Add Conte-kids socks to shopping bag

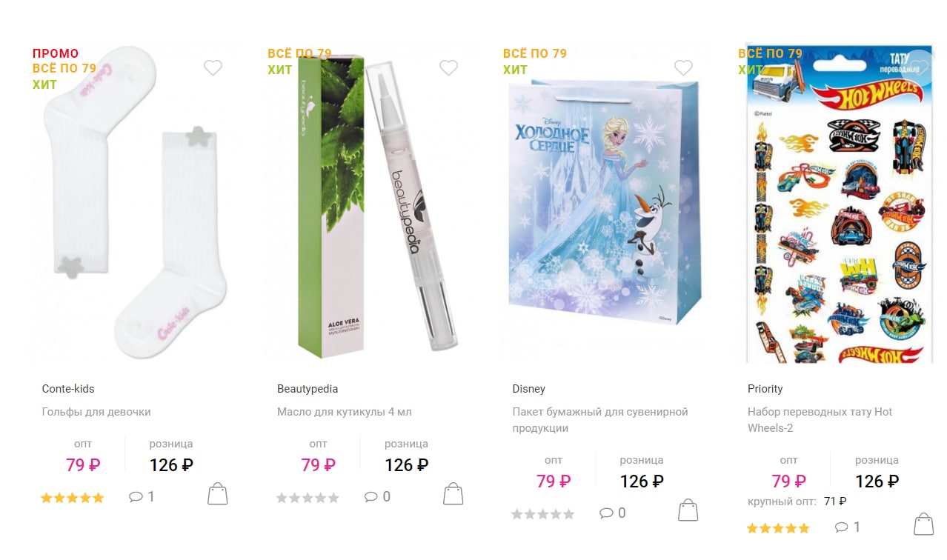[217, 494]
